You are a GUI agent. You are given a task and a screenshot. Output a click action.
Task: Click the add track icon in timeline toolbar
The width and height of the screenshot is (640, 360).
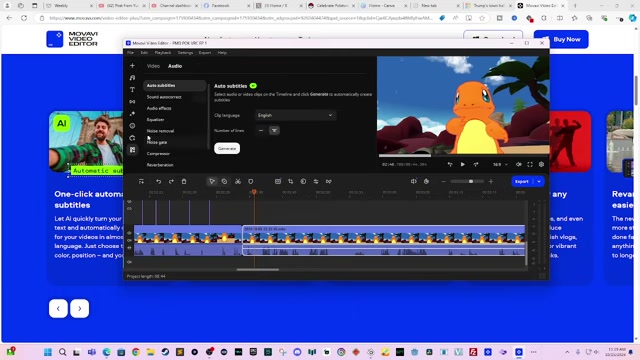(141, 182)
